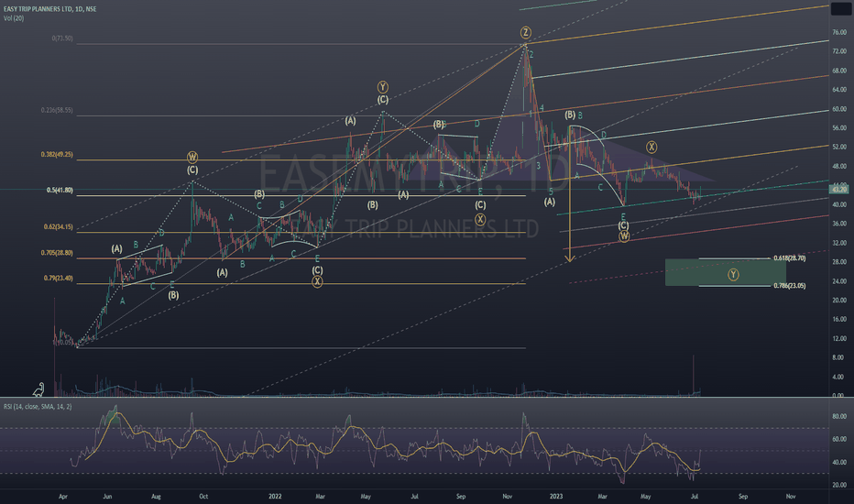
Task: Click the 16.00 price axis value
Action: pos(839,319)
